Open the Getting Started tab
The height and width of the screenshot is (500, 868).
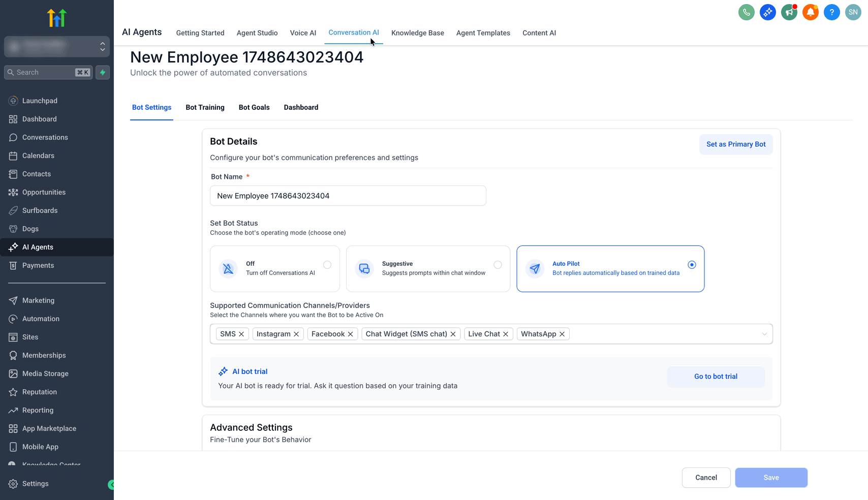[x=200, y=33]
